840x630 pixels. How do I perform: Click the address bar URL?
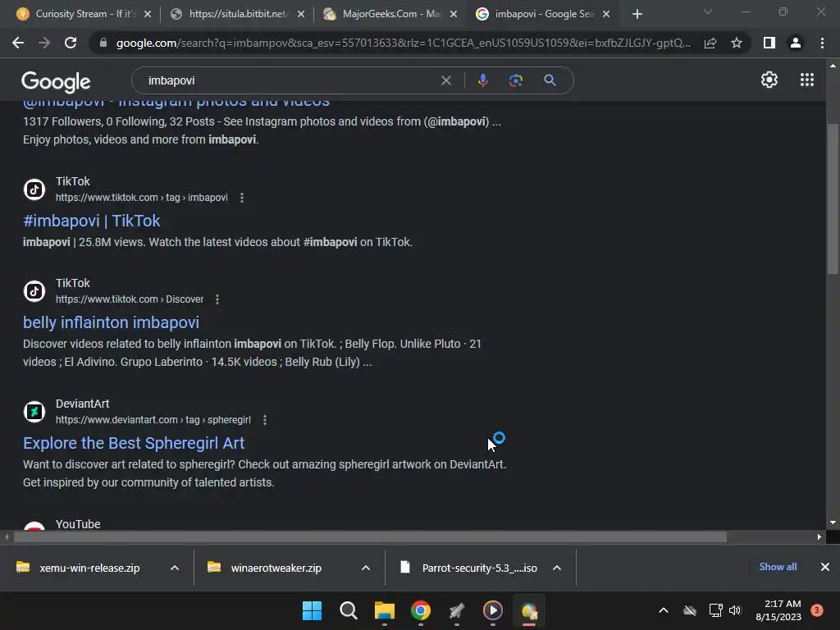coord(403,43)
